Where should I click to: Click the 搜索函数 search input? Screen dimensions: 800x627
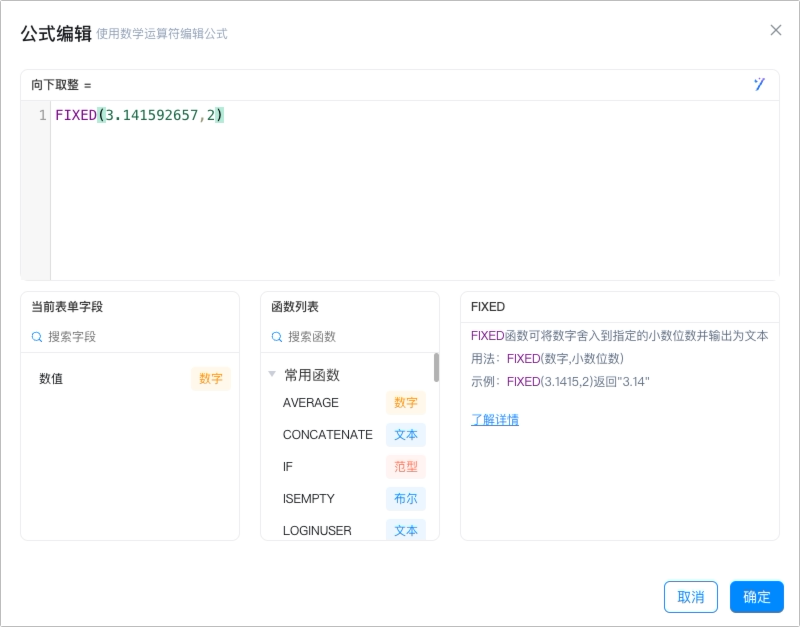pyautogui.click(x=357, y=337)
